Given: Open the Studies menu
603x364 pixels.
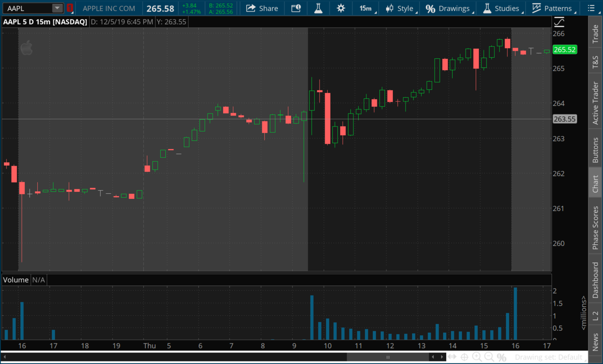Looking at the screenshot, I should (x=501, y=8).
